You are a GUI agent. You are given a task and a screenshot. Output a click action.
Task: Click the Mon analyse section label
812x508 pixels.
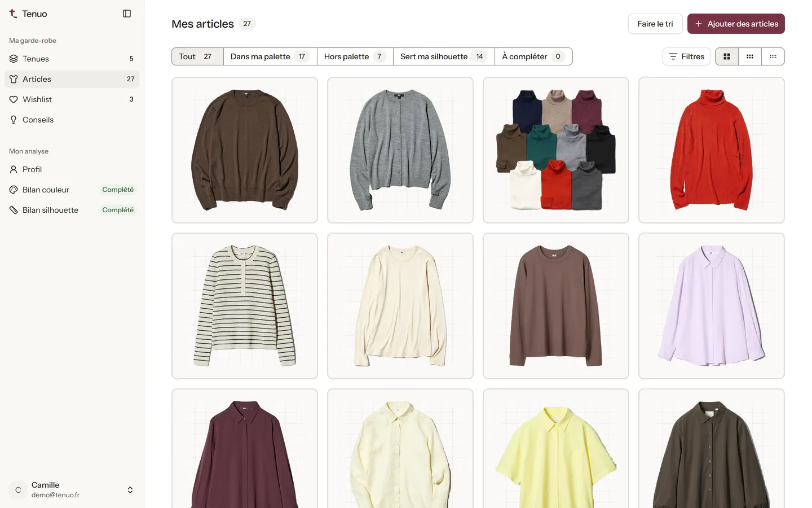point(29,151)
